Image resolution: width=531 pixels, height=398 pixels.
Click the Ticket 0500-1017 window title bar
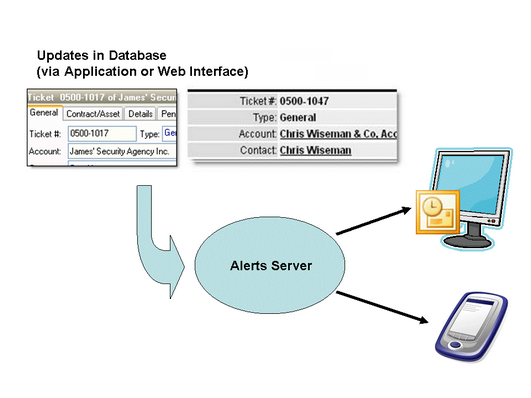click(102, 97)
